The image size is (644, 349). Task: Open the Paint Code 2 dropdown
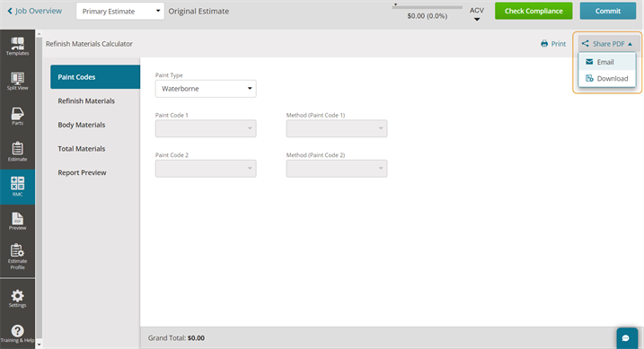(206, 169)
